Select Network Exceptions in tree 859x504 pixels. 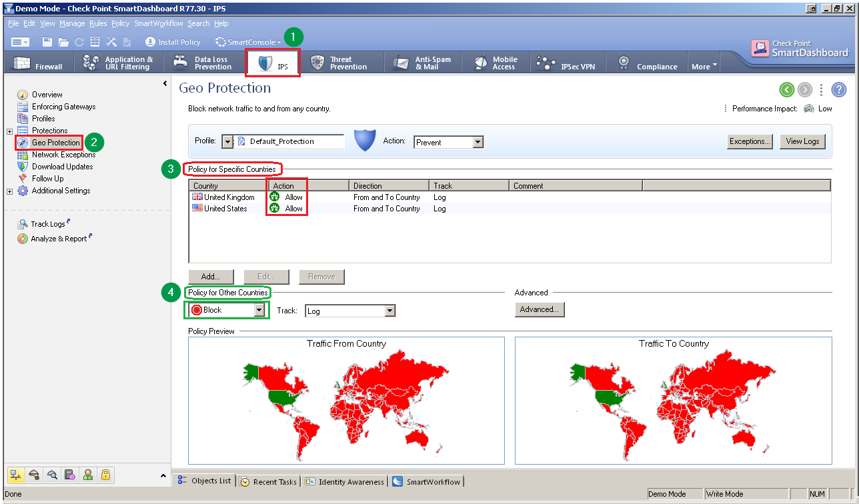tap(63, 155)
